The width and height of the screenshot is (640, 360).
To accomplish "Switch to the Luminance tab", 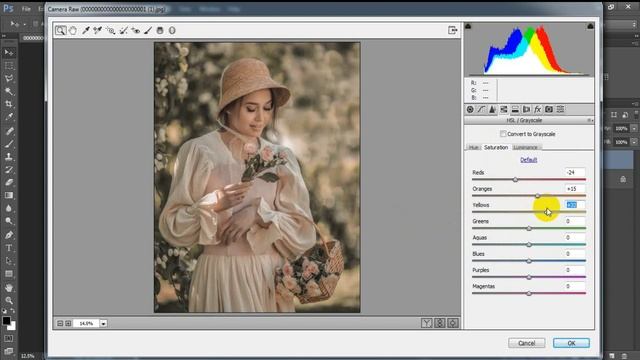I will point(526,147).
